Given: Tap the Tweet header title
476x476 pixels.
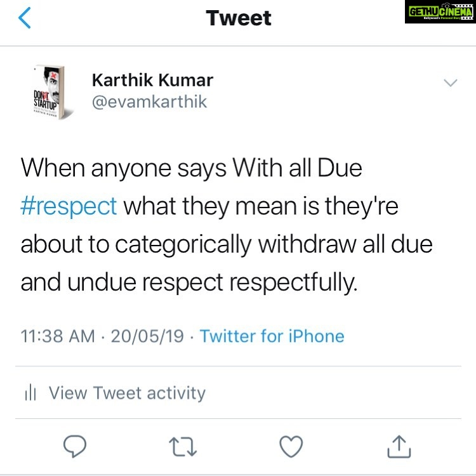Looking at the screenshot, I should tap(238, 18).
